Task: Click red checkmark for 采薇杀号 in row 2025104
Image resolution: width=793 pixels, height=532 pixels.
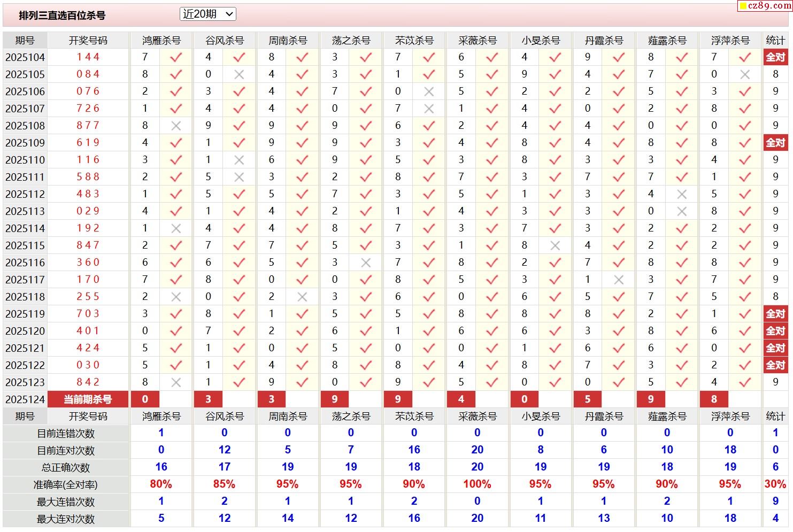Action: (x=492, y=57)
